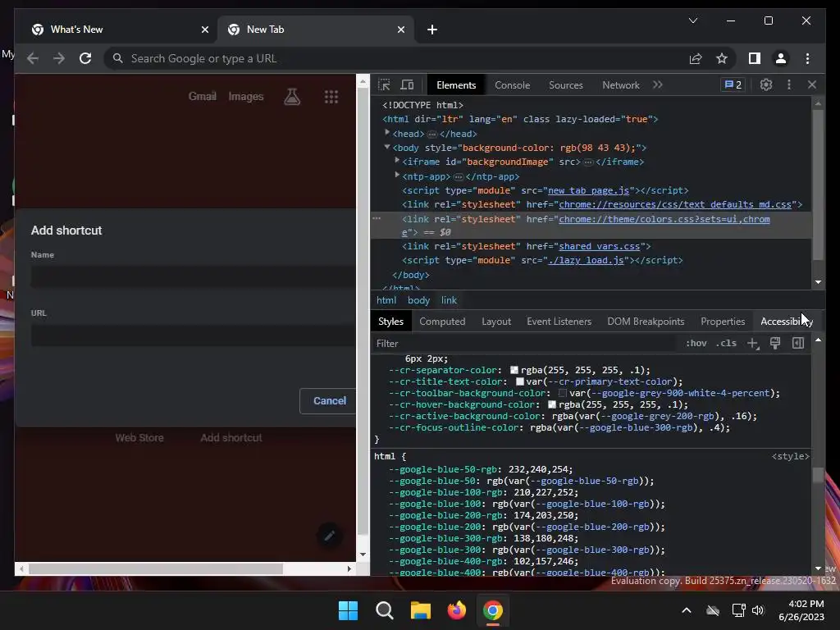Open the tab search chevron
Viewport: 840px width, 630px height.
point(692,21)
